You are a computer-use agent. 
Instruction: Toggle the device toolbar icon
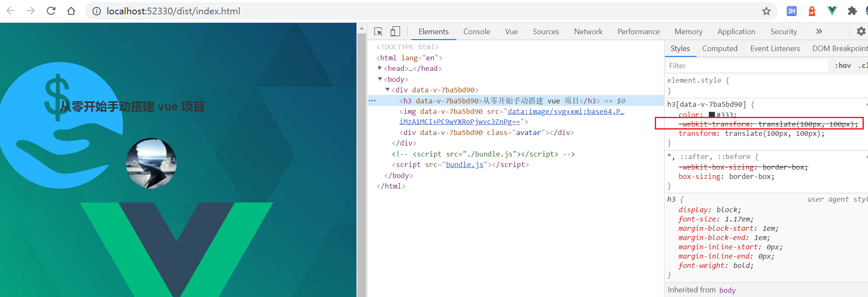pos(395,32)
